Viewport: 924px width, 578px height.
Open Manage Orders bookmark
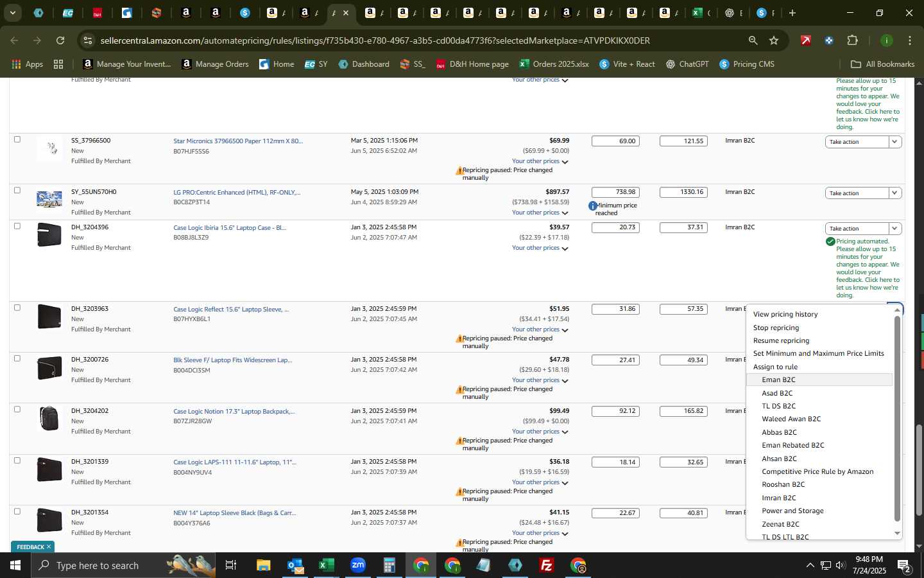[x=215, y=64]
